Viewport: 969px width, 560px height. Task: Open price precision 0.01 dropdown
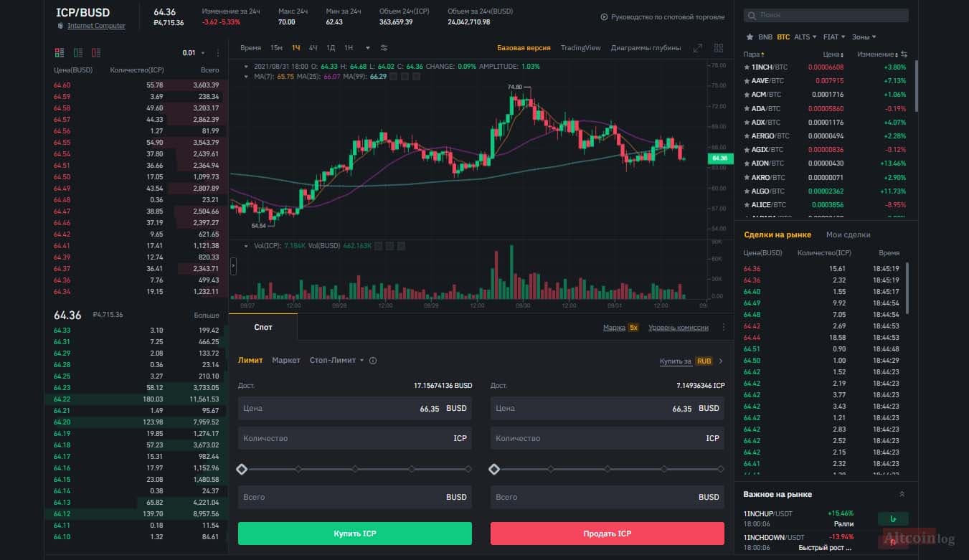[194, 53]
